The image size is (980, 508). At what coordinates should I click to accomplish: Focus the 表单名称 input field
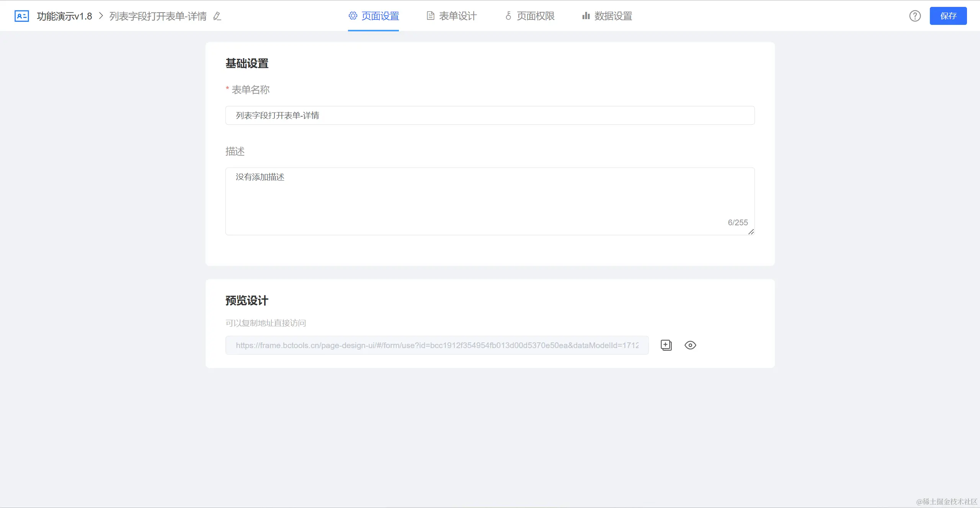[x=490, y=115]
